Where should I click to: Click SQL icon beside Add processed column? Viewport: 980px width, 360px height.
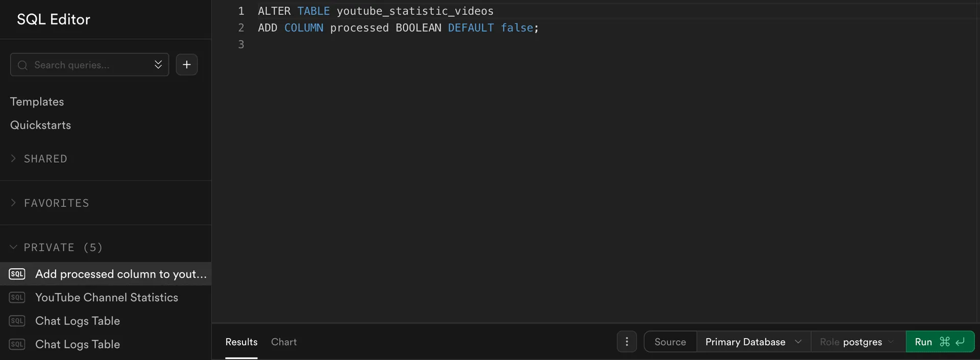point(17,274)
